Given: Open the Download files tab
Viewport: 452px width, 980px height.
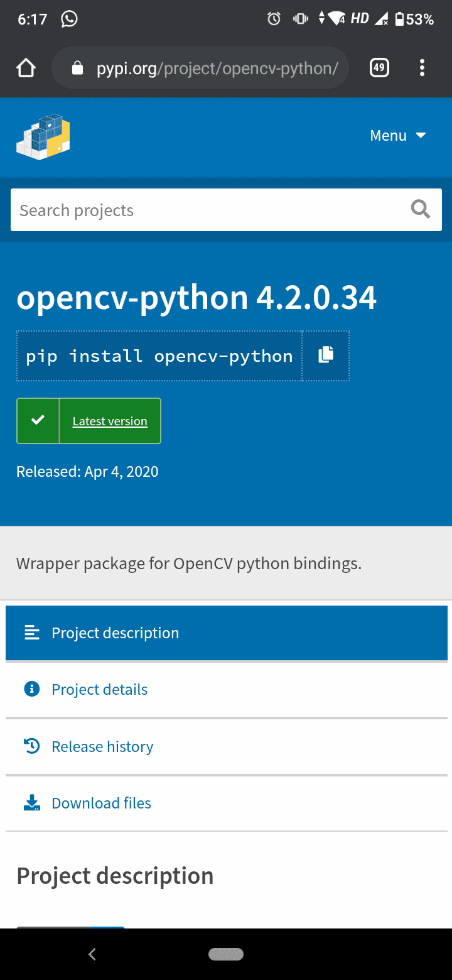Looking at the screenshot, I should coord(227,803).
